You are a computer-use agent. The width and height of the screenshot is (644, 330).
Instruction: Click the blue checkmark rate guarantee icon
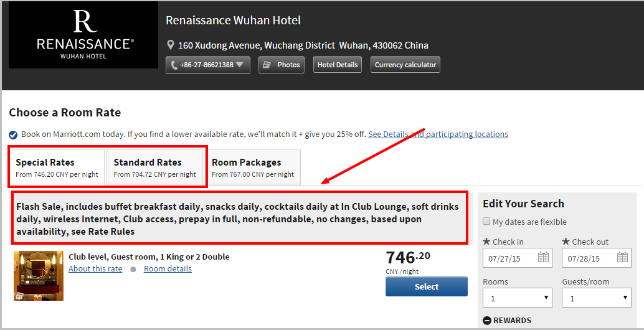pos(13,134)
